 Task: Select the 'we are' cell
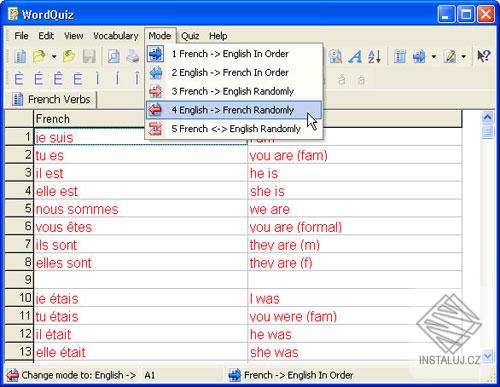355,209
